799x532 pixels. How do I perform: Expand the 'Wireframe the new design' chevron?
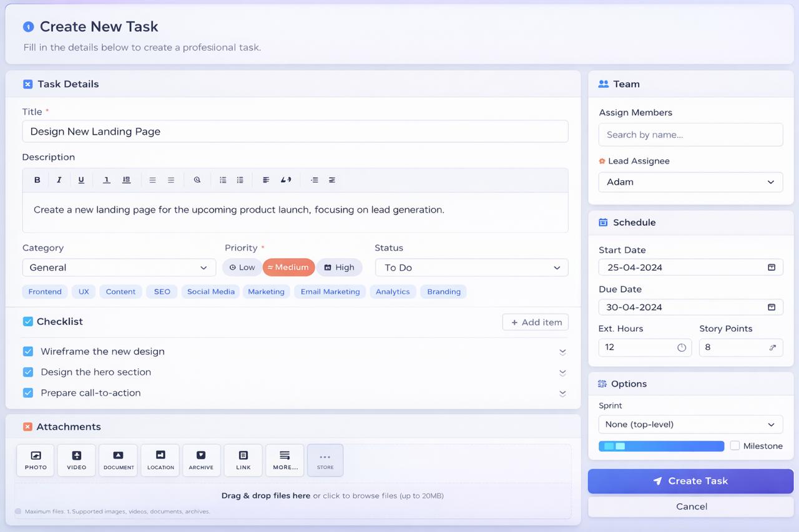(562, 352)
